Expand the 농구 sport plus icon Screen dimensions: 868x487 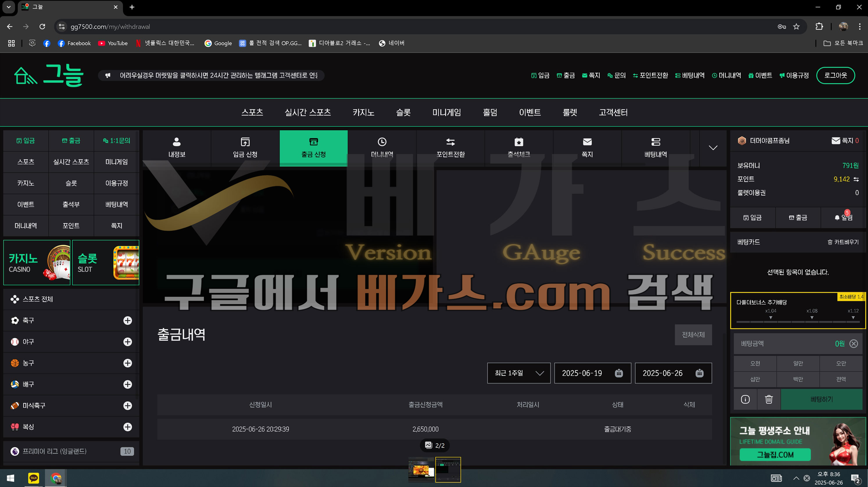tap(127, 363)
